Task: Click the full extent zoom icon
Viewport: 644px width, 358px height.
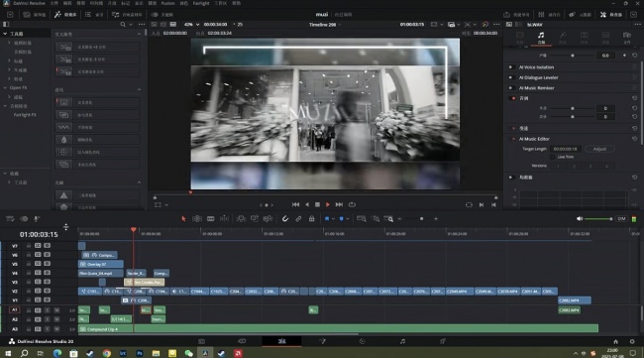Action: [x=362, y=218]
